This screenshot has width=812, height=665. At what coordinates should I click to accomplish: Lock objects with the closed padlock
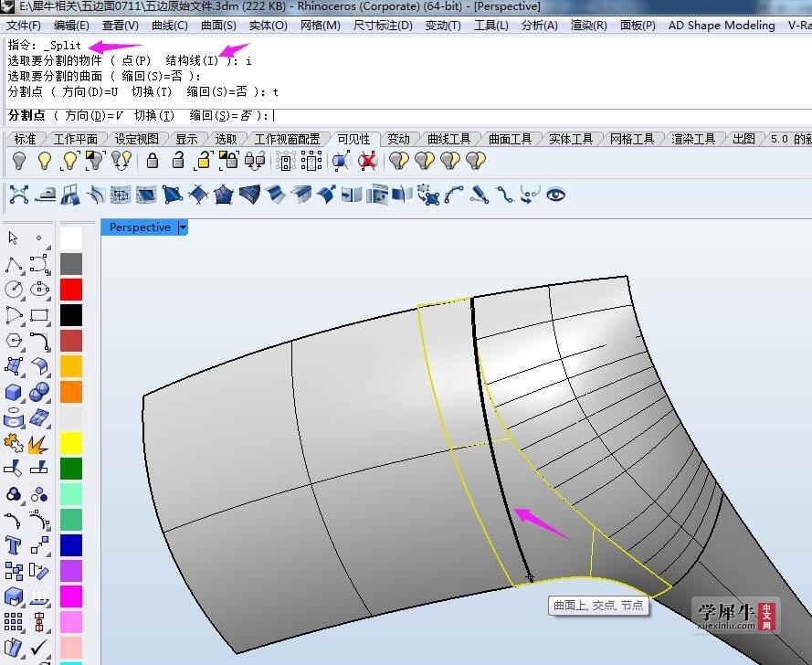pos(153,161)
